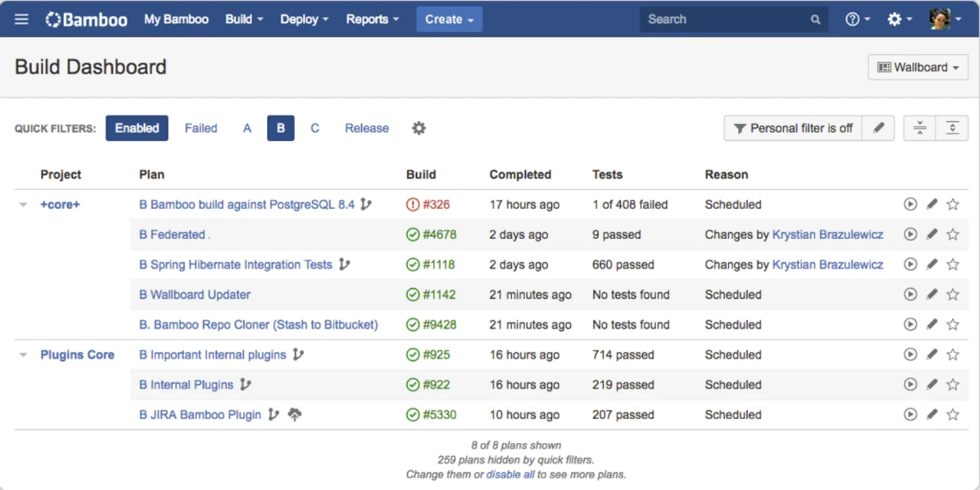Viewport: 980px width, 490px height.
Task: Edit the B Bamboo build against PostgreSQL plan
Action: tap(932, 204)
